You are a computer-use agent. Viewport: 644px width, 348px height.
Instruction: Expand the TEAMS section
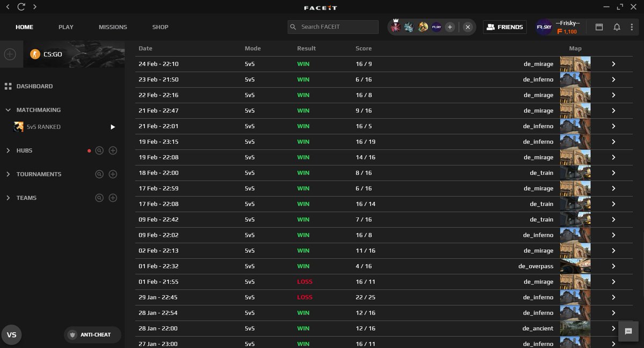coord(8,198)
